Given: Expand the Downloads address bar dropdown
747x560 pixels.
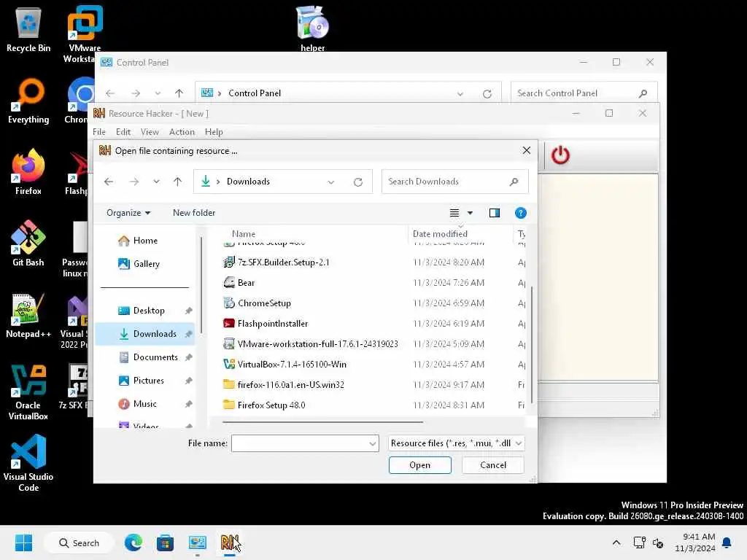Looking at the screenshot, I should pyautogui.click(x=331, y=182).
